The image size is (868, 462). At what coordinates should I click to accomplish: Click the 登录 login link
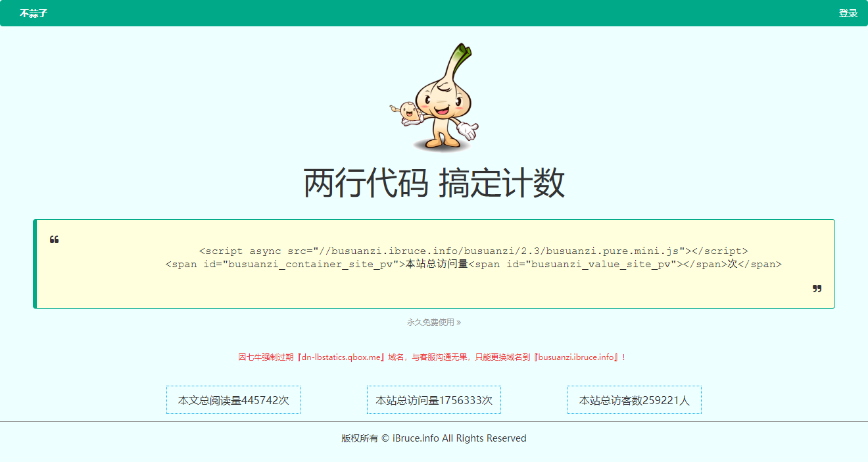point(848,13)
